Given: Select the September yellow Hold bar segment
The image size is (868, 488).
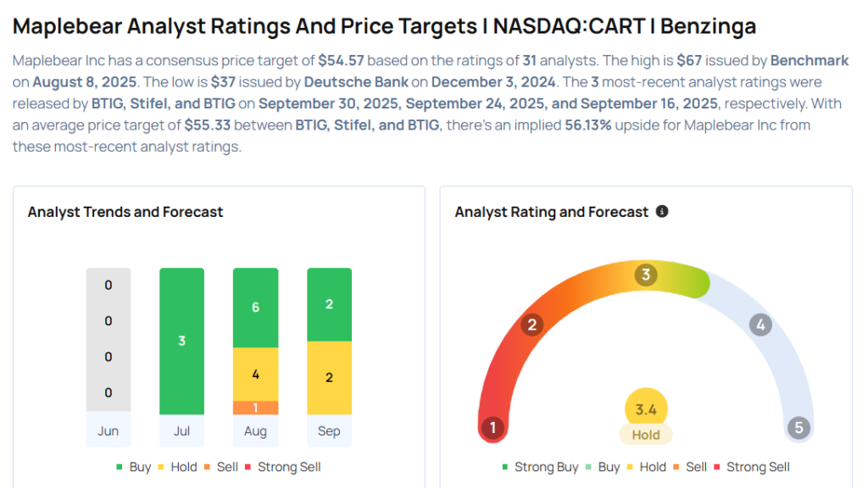Looking at the screenshot, I should pyautogui.click(x=329, y=377).
